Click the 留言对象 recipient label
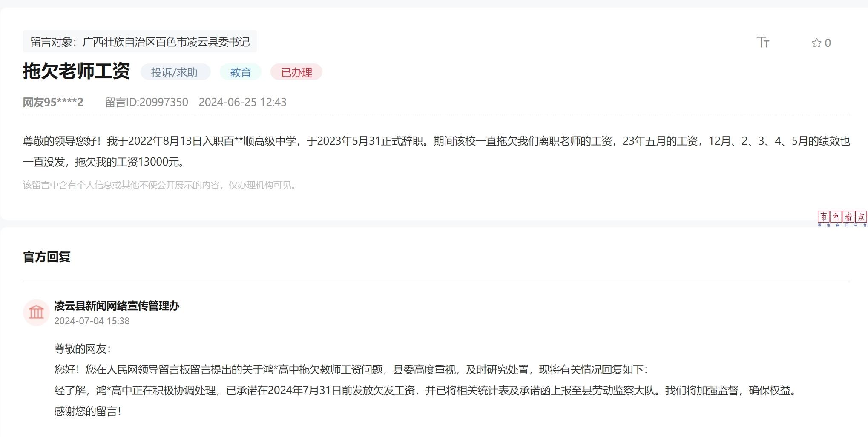 [140, 42]
